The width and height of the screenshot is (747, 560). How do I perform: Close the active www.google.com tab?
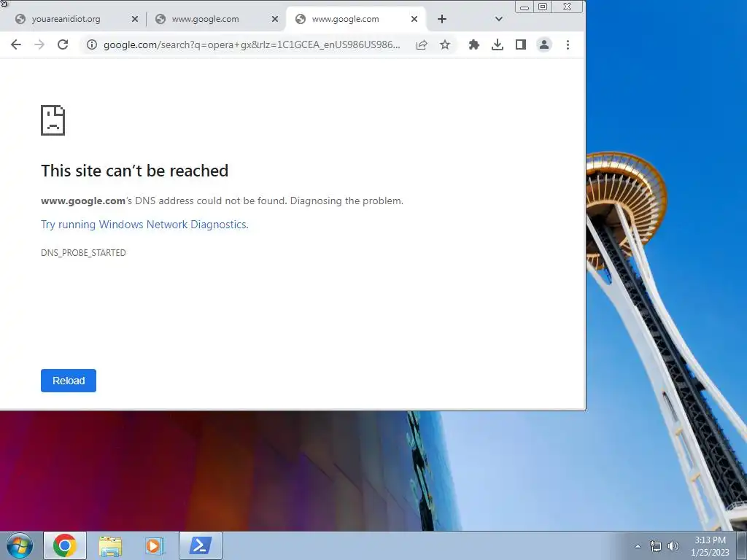pyautogui.click(x=414, y=19)
